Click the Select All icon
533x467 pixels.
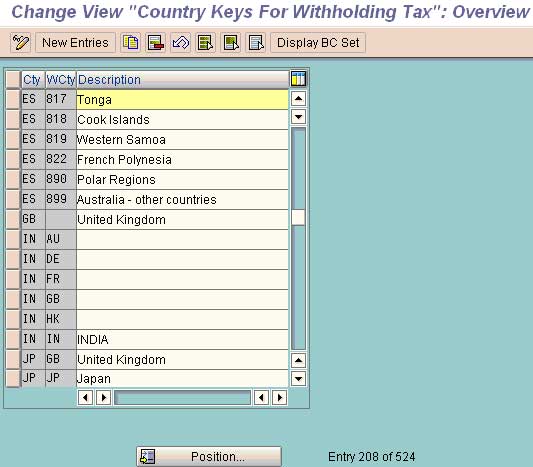(x=206, y=43)
